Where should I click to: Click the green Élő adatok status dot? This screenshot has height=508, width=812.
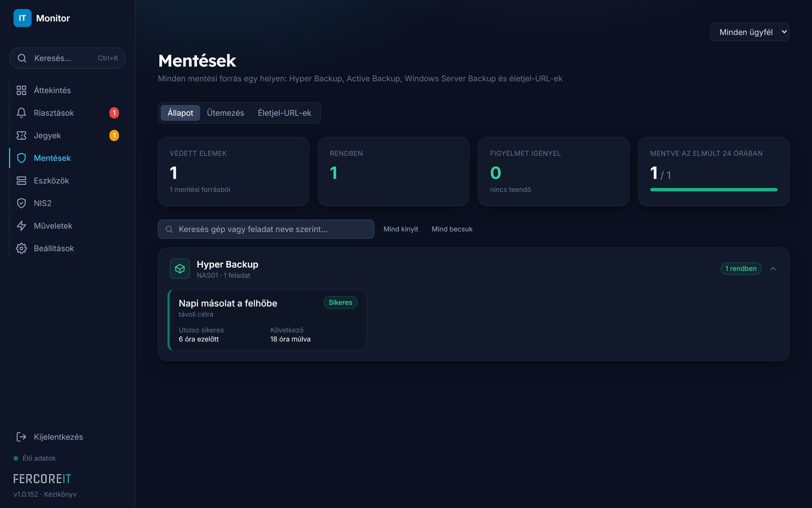coord(16,458)
